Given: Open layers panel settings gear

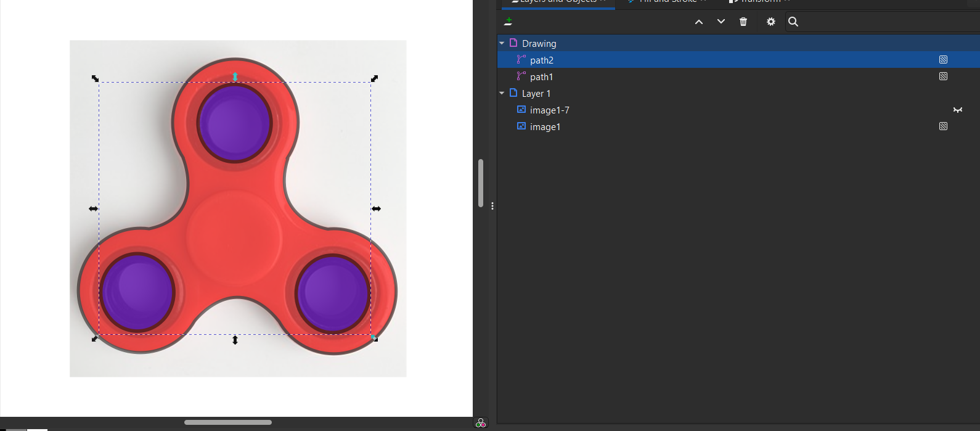Looking at the screenshot, I should tap(770, 22).
